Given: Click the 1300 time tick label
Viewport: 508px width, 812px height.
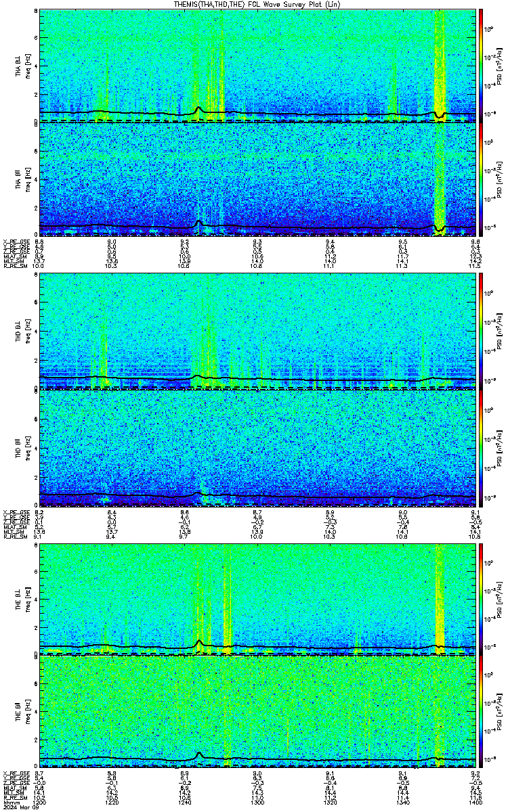Looking at the screenshot, I should tap(257, 801).
